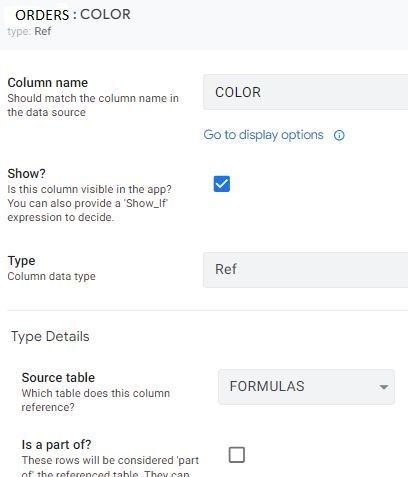Open the Source table FORMULAS dropdown
Image resolution: width=408 pixels, height=477 pixels.
(306, 387)
